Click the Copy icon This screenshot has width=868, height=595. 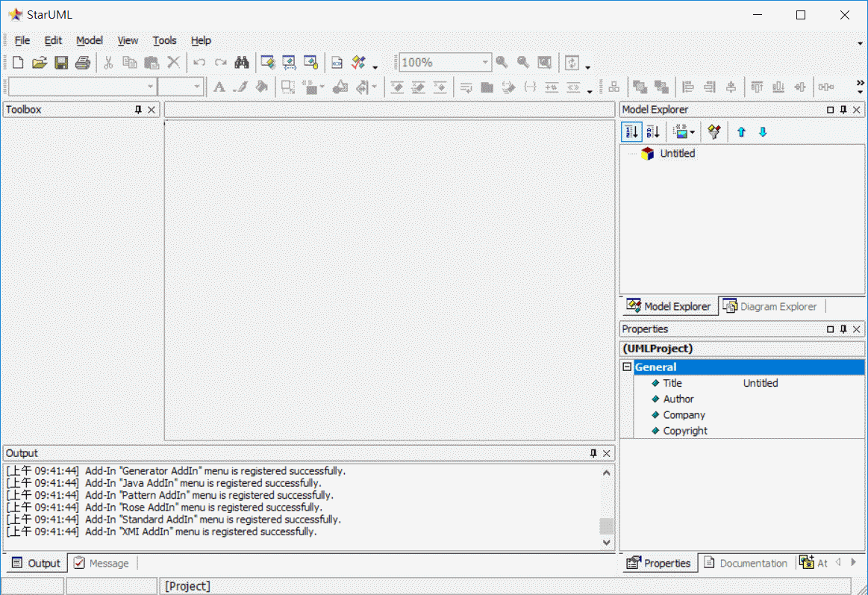tap(130, 63)
